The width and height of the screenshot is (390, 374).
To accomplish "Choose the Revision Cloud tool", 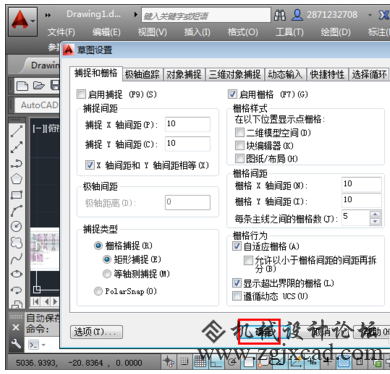I will coord(17,242).
